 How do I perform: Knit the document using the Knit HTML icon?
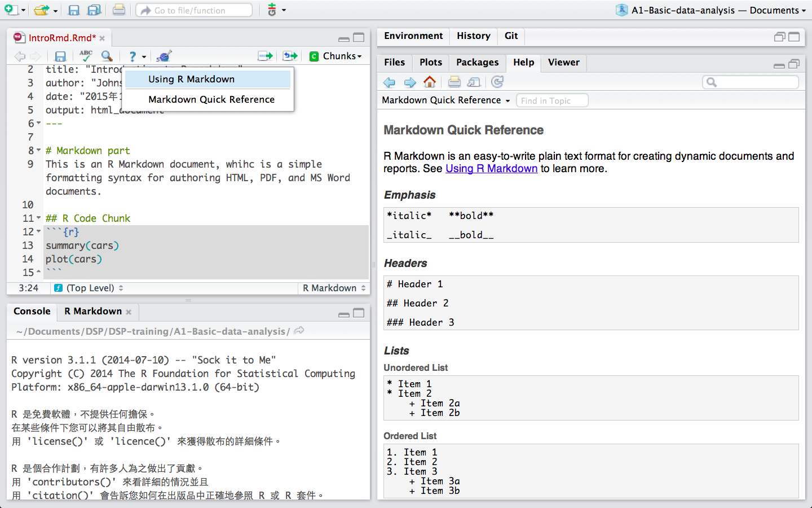(164, 55)
